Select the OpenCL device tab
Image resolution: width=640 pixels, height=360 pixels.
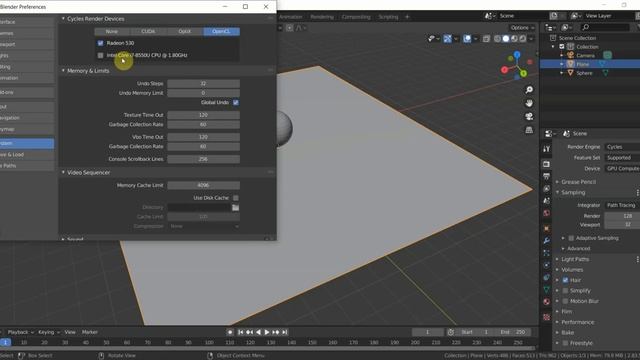coord(221,31)
